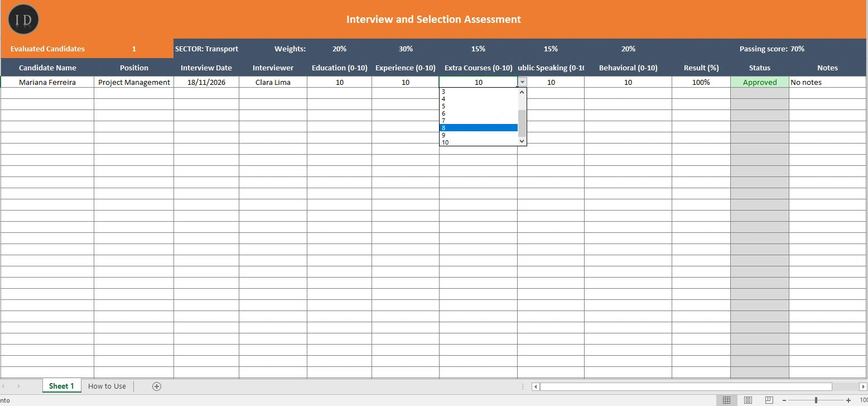Switch to Page Layout view
This screenshot has width=868, height=406.
(748, 400)
